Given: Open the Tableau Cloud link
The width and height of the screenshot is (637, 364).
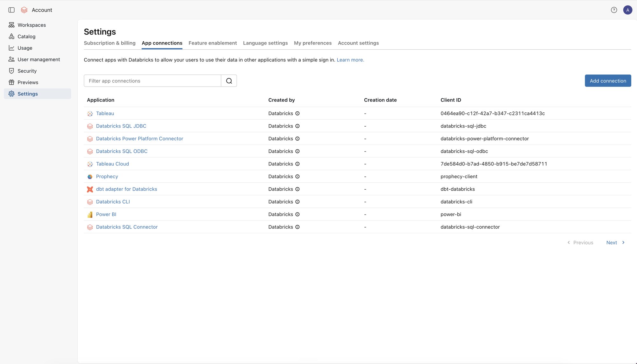Looking at the screenshot, I should pos(112,164).
